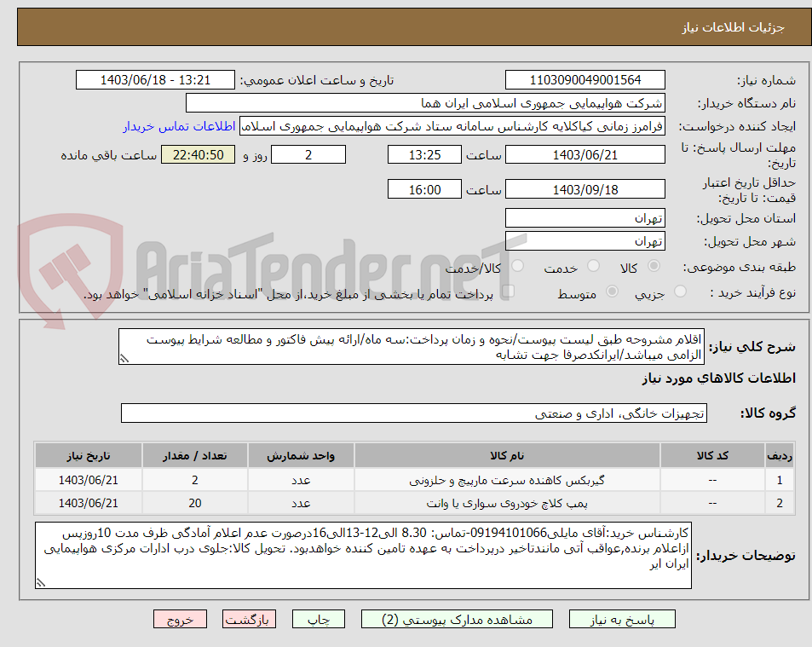The height and width of the screenshot is (647, 812).
Task: Click the validity time 16:00 field
Action: tap(424, 189)
